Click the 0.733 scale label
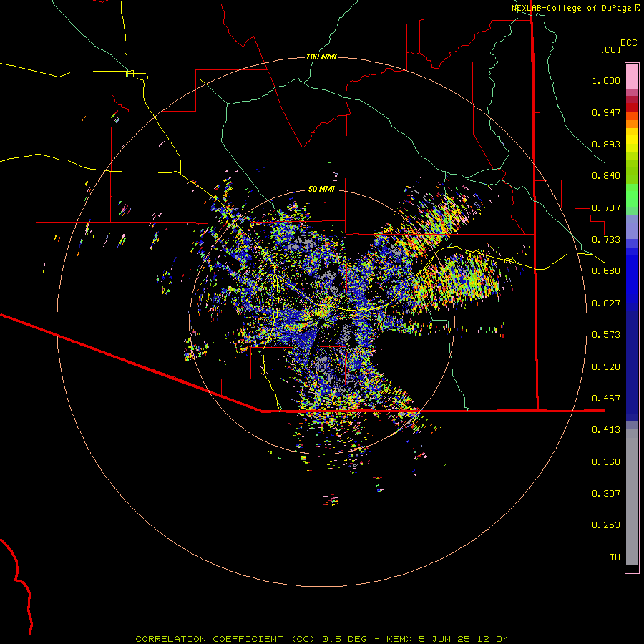The width and height of the screenshot is (644, 644). click(606, 240)
